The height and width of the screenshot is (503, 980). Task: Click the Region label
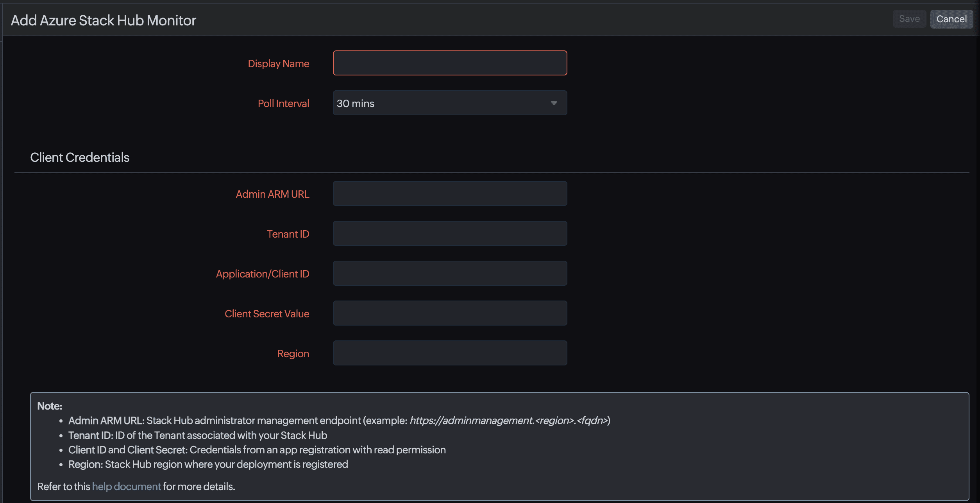click(x=293, y=354)
